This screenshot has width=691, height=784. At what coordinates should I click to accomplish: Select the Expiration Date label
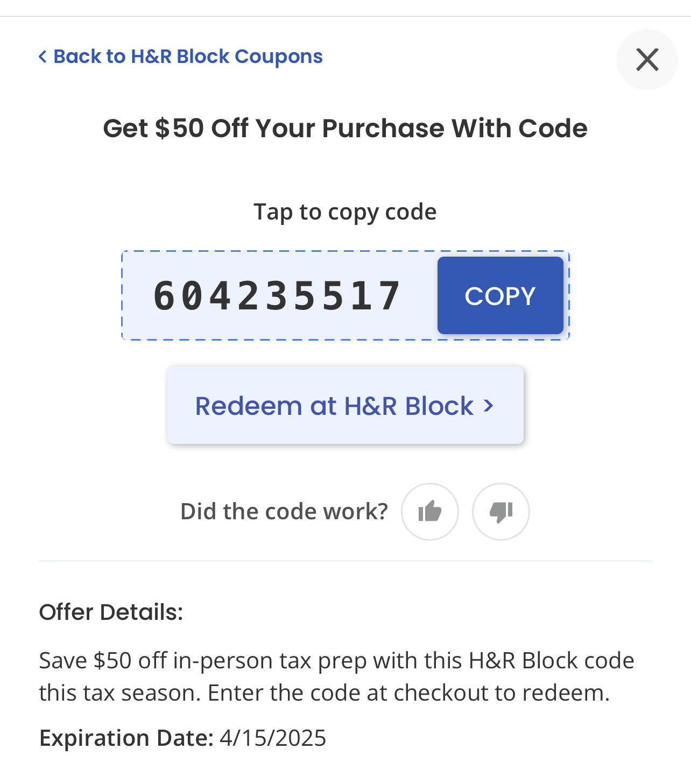126,738
